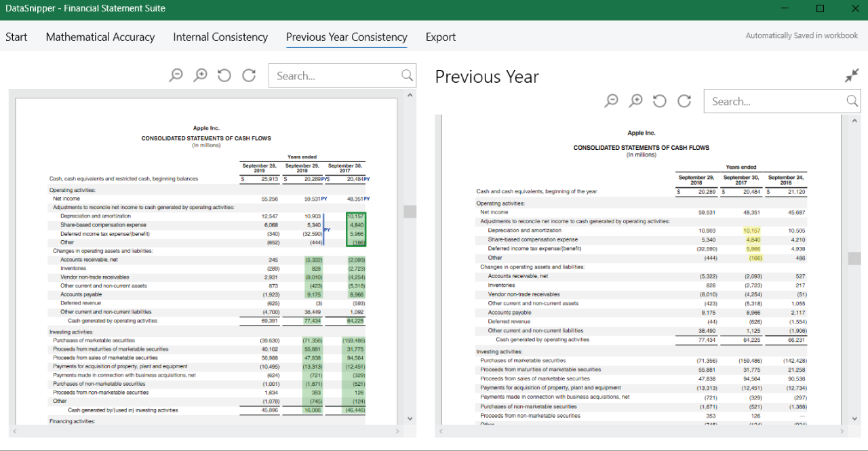The width and height of the screenshot is (868, 451).
Task: Click Previous Year panel heading
Action: point(487,77)
